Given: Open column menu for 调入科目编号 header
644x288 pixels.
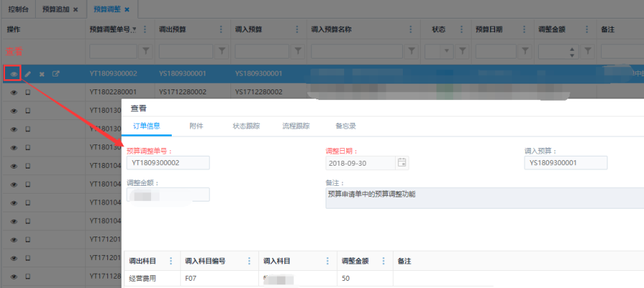Looking at the screenshot, I should coord(249,261).
